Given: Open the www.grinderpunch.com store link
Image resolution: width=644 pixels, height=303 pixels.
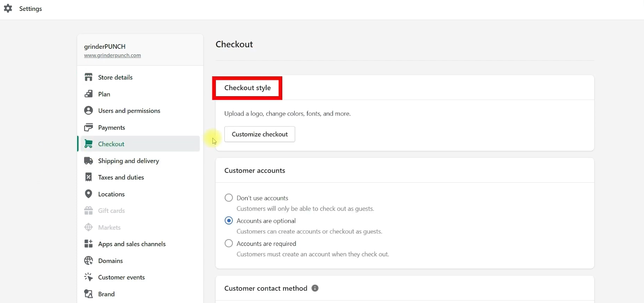Looking at the screenshot, I should (x=112, y=56).
